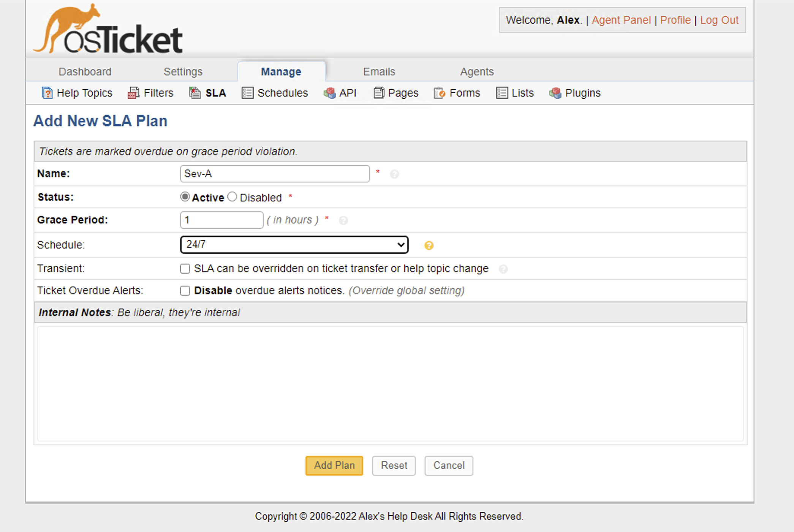Click the Schedules list icon
This screenshot has width=794, height=532.
[x=247, y=93]
